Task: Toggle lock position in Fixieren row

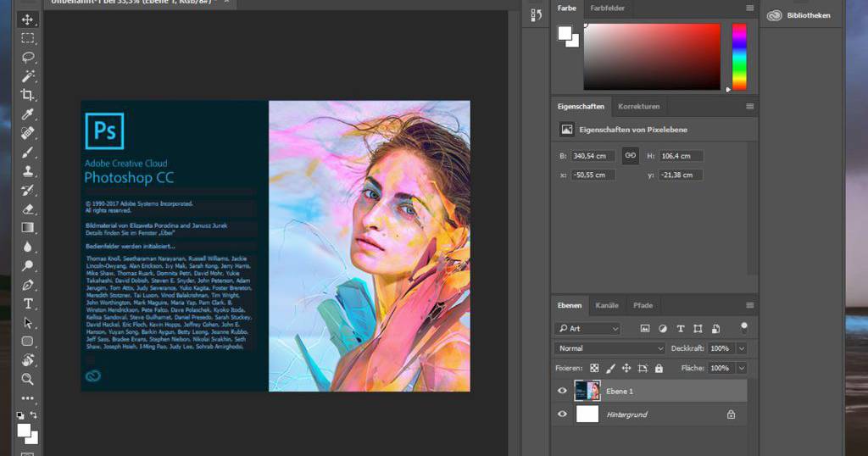Action: pos(626,368)
